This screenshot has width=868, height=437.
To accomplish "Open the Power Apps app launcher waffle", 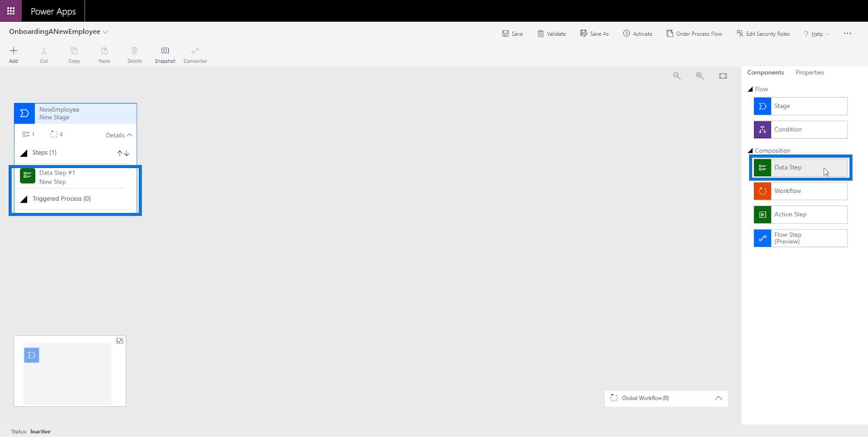I will point(11,11).
